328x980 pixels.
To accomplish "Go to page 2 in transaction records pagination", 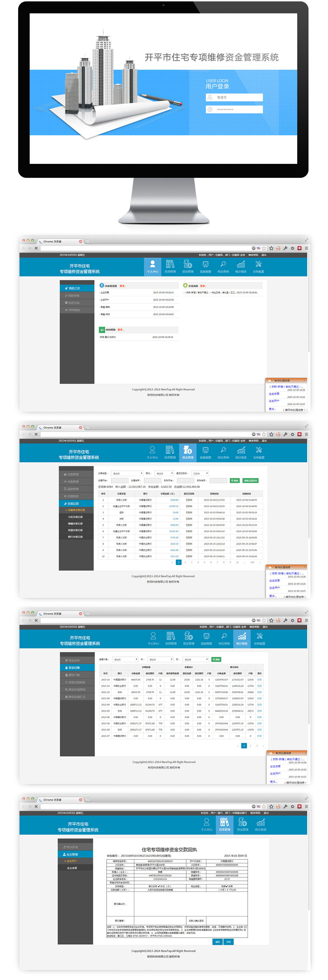I will coord(185,562).
